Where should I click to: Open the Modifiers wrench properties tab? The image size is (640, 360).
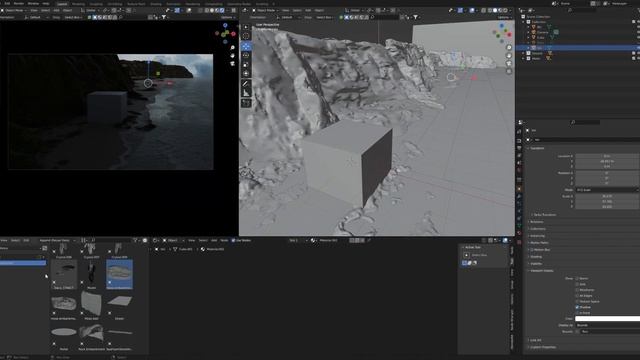519,196
